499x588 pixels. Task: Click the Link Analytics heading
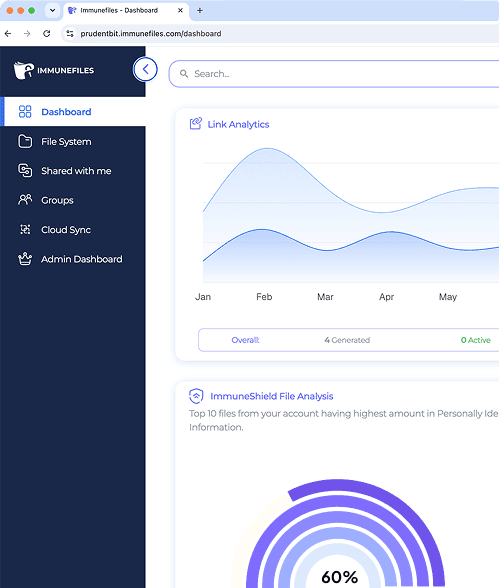(238, 124)
